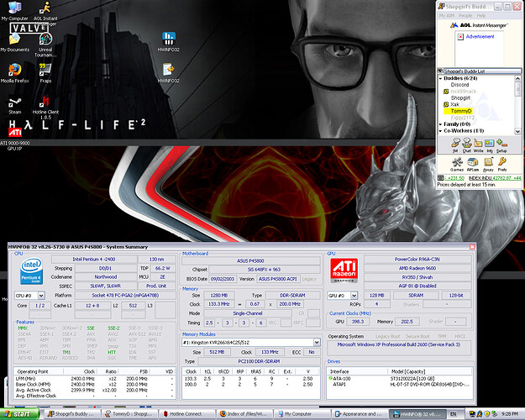Click the buddy list scrollbar thumb
The image size is (525, 420).
(517, 89)
